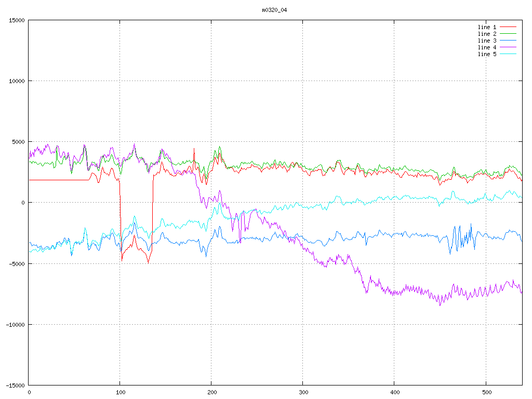Click the y-axis label -15000

tap(16, 385)
